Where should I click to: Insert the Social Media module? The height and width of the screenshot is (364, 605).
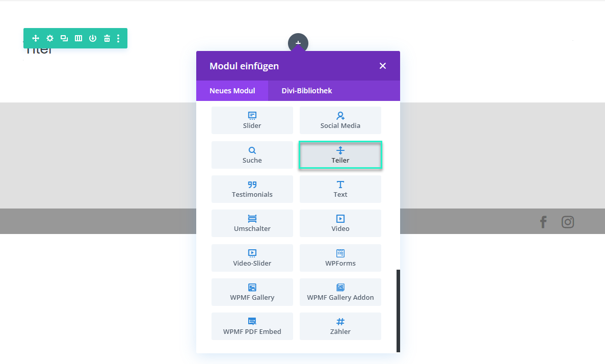point(340,120)
